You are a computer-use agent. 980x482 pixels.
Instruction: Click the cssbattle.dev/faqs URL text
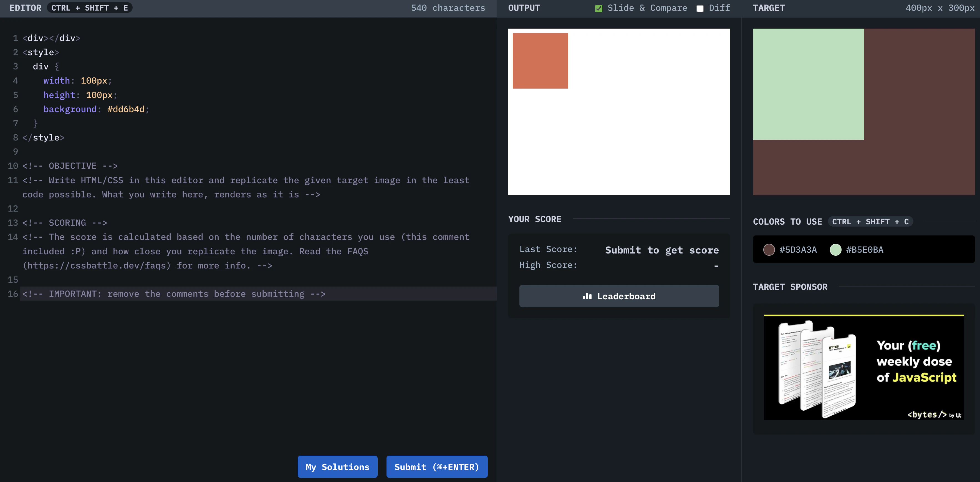(x=97, y=265)
